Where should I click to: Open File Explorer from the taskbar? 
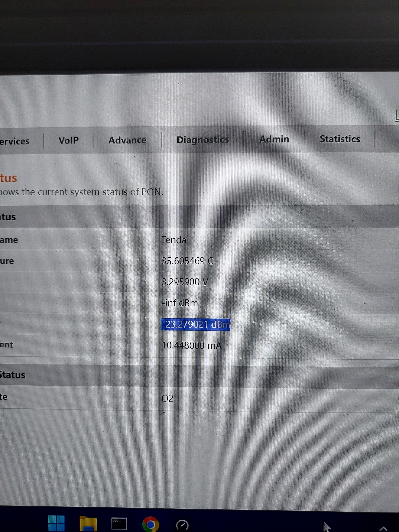click(88, 524)
